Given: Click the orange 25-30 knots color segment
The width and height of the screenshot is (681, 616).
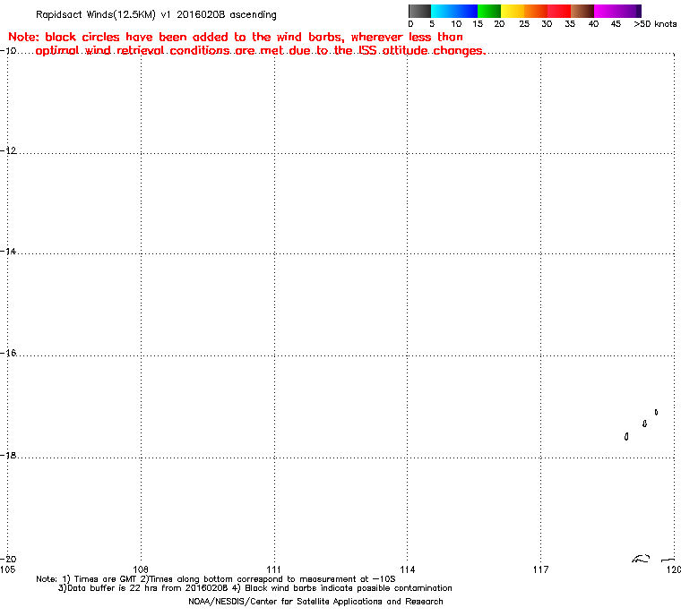Looking at the screenshot, I should (536, 11).
